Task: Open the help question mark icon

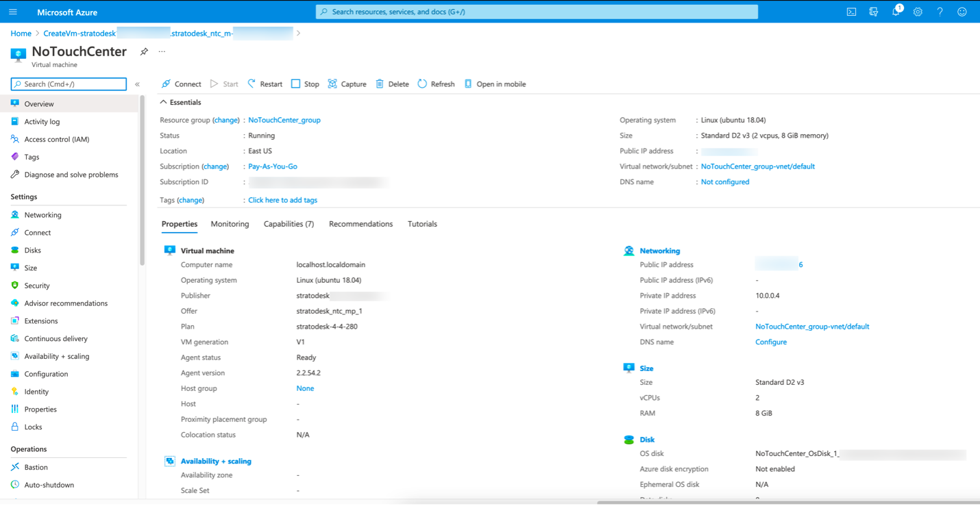Action: tap(940, 12)
